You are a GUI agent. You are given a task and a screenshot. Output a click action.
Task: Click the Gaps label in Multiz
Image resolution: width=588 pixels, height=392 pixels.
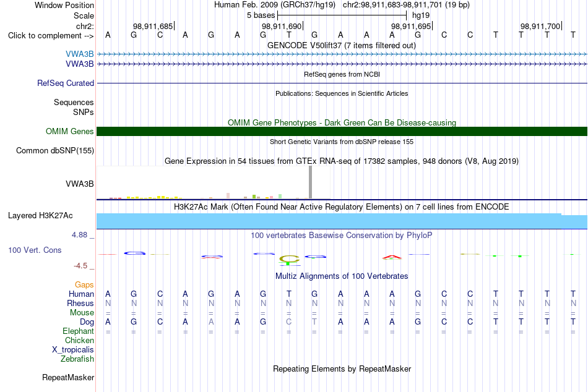[x=84, y=285]
